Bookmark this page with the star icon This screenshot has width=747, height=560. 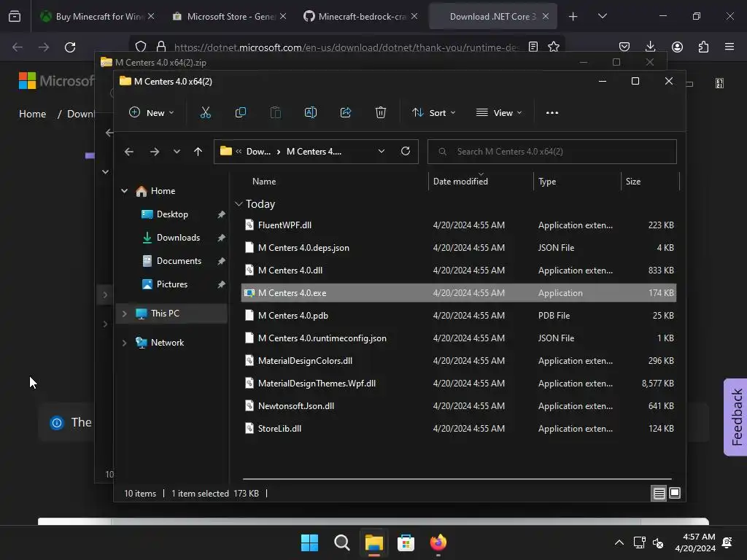553,47
